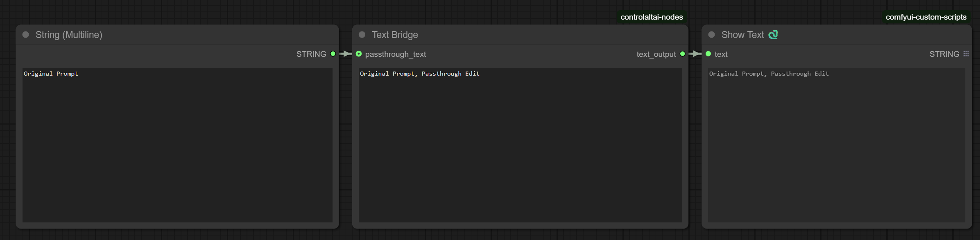Select the Text Bridge node title
Screen dimensions: 980x240
(x=395, y=35)
